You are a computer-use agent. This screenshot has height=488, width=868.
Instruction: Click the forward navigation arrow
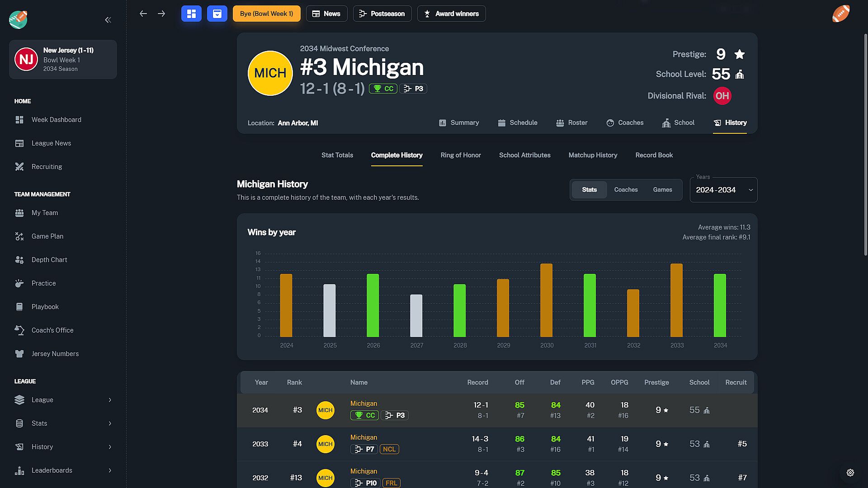click(x=161, y=14)
